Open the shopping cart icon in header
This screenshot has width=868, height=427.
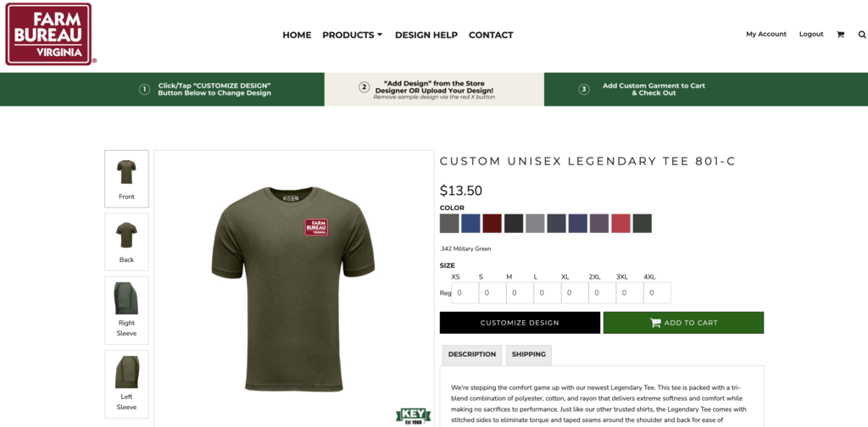point(840,34)
